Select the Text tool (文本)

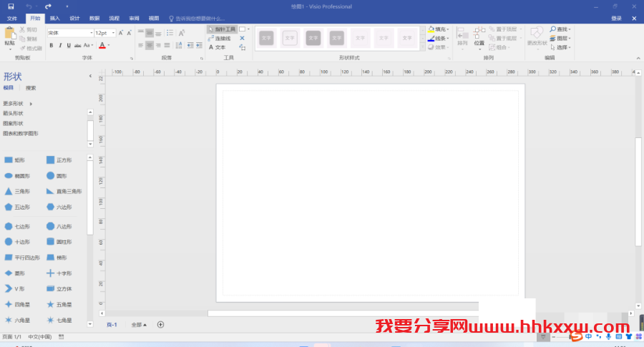[x=218, y=47]
